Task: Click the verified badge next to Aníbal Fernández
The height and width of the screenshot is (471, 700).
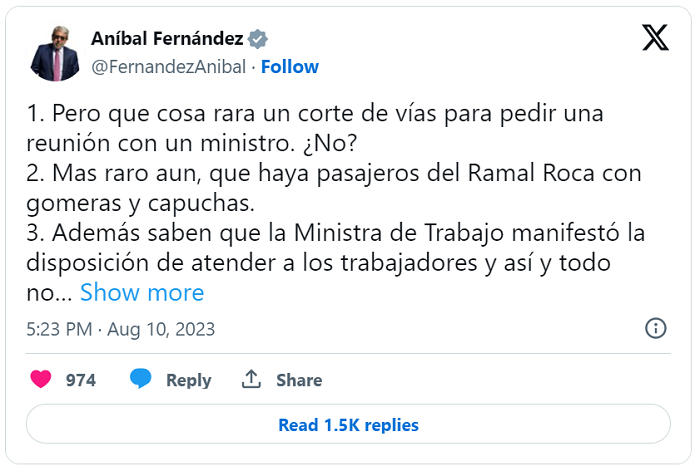Action: (258, 39)
